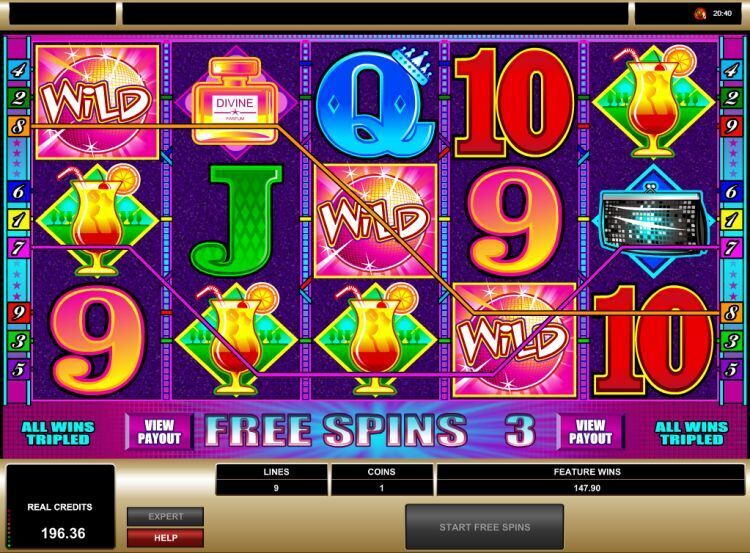Select payline 4 marker on the left side
The width and height of the screenshot is (750, 553).
(18, 70)
